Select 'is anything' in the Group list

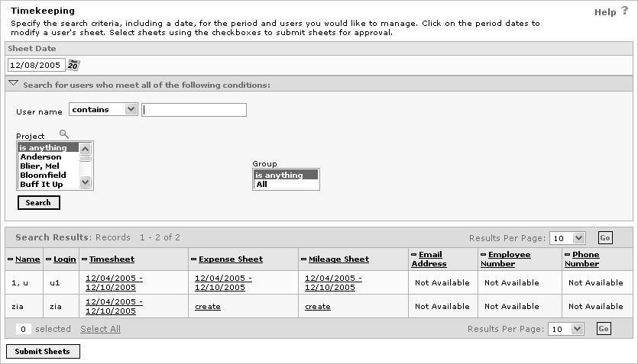click(x=286, y=175)
